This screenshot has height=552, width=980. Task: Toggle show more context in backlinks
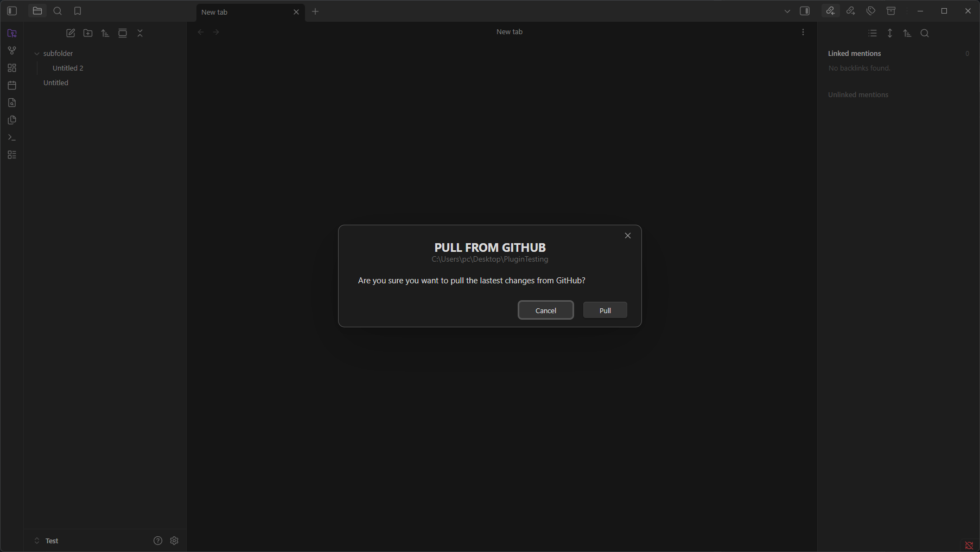click(x=890, y=33)
